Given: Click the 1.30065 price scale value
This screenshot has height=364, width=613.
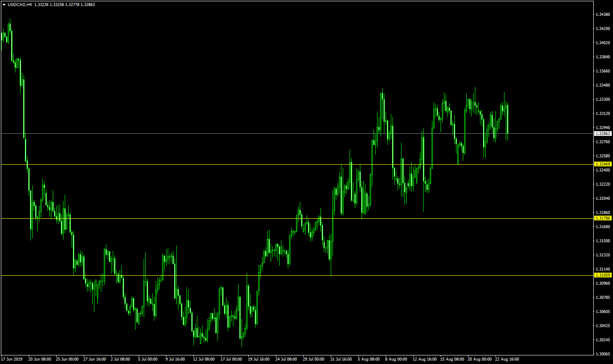Looking at the screenshot, I should (x=603, y=354).
